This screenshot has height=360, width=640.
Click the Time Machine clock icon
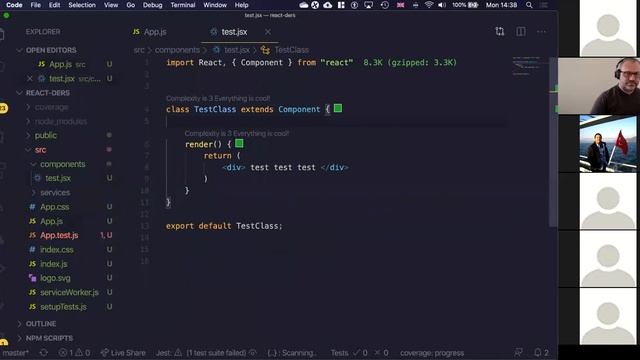pos(384,5)
